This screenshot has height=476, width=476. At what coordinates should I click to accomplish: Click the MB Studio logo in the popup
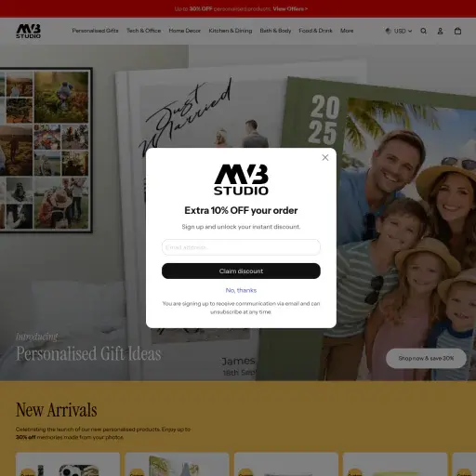click(241, 179)
